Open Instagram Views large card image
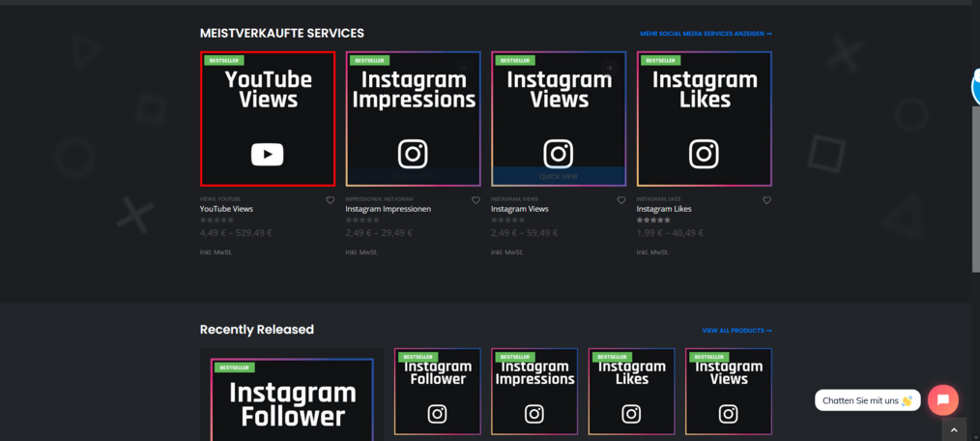This screenshot has width=980, height=441. click(559, 119)
